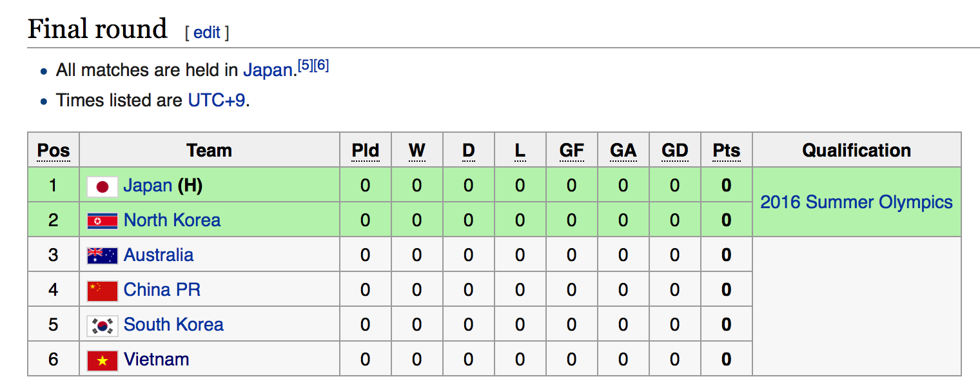Open the Vietnam team link

click(157, 360)
